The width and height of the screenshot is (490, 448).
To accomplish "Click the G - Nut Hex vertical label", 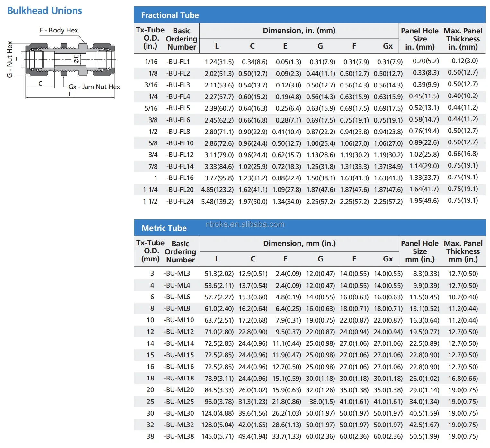I will point(10,59).
